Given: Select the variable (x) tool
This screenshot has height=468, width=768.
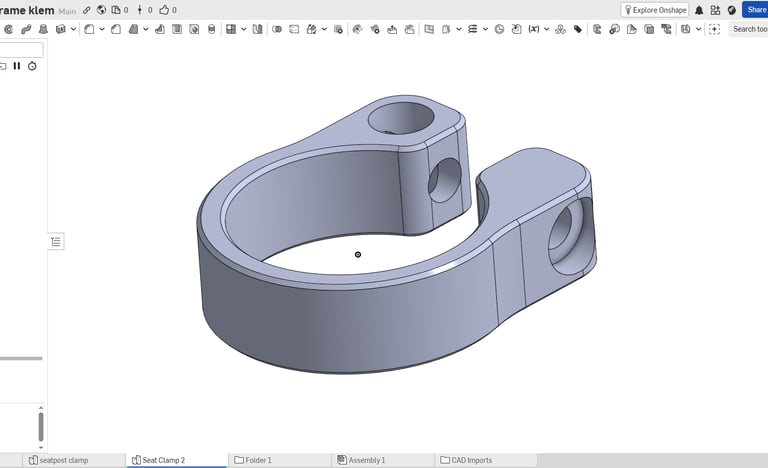Looking at the screenshot, I should 533,29.
